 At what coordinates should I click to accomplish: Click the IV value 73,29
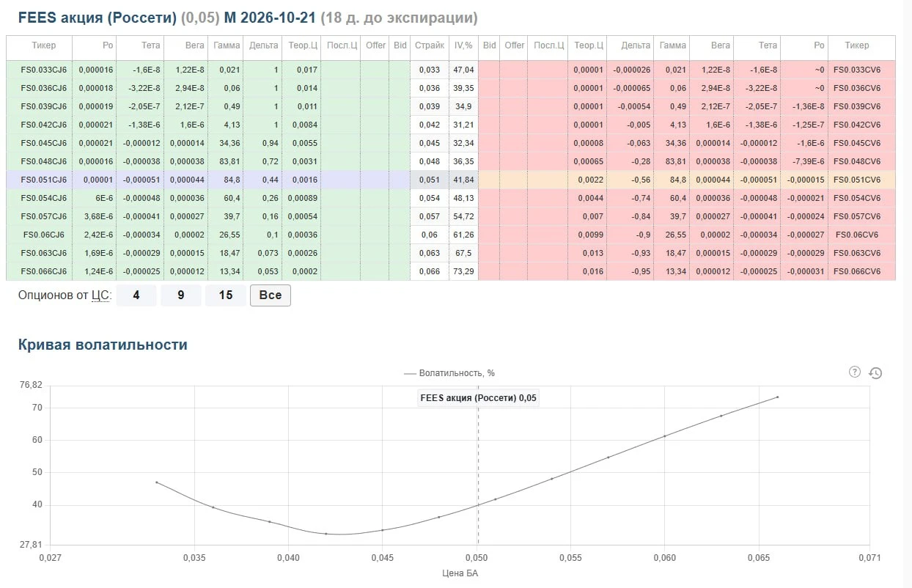coord(463,271)
